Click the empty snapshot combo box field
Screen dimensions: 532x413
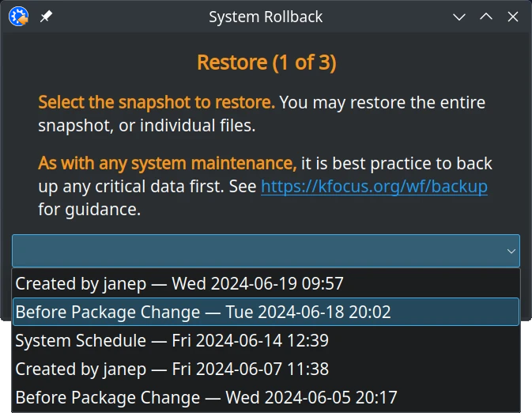pos(266,251)
